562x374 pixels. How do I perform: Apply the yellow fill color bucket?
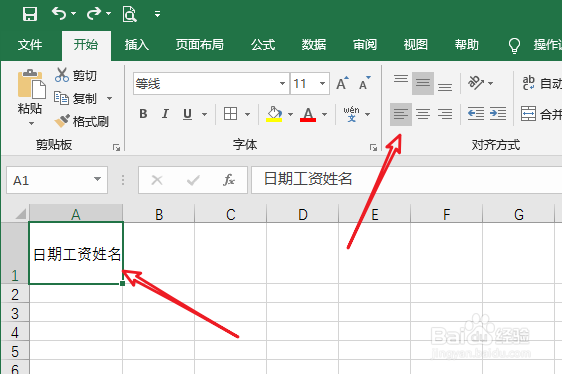click(x=274, y=114)
